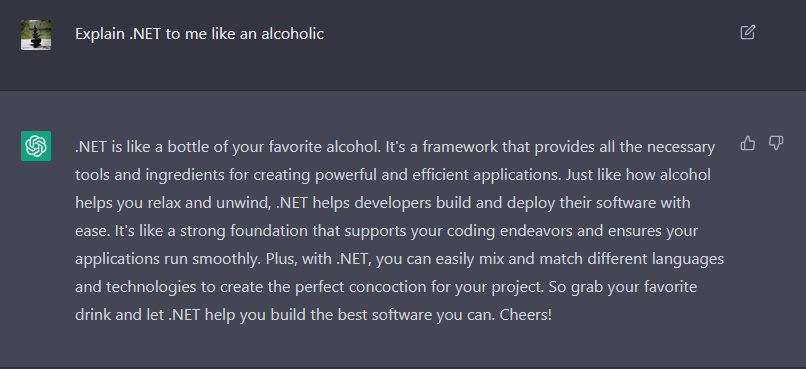Screen dimensions: 806x369
Task: Click the edit message pencil icon
Action: (747, 32)
